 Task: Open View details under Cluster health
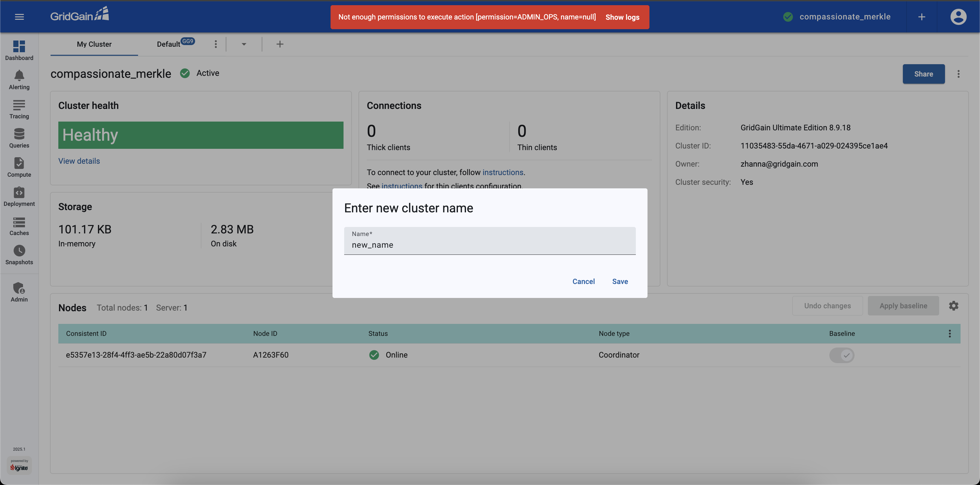click(x=79, y=161)
